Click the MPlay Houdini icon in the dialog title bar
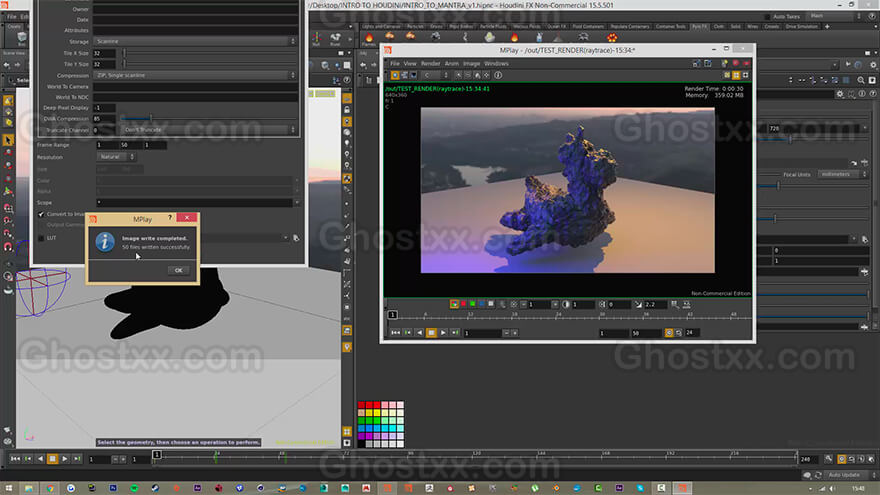This screenshot has height=495, width=880. 93,219
